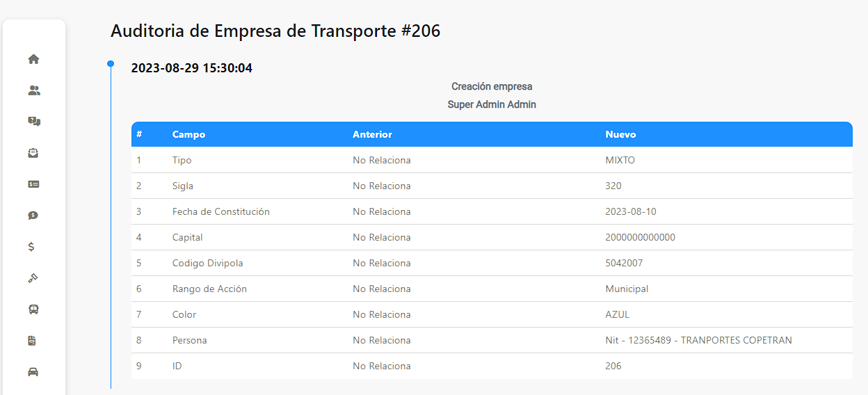Screen dimensions: 868x395
Task: Select the blue timeline marker dot
Action: (111, 64)
